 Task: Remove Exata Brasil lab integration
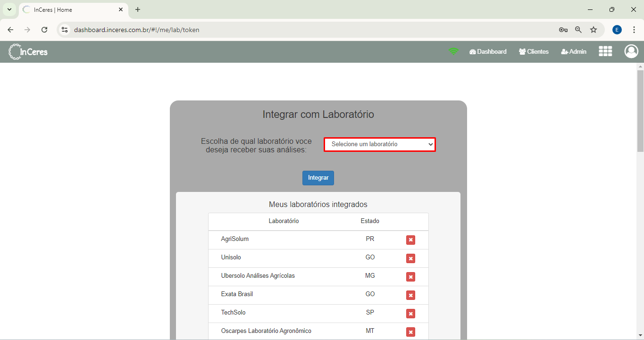[410, 295]
